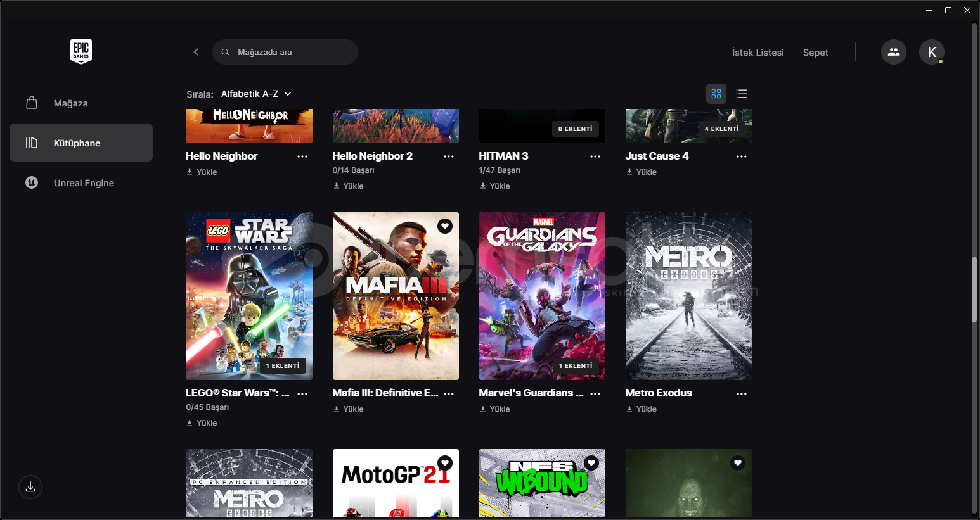Viewport: 980px width, 520px height.
Task: Open options menu for Mafia III
Action: 449,393
